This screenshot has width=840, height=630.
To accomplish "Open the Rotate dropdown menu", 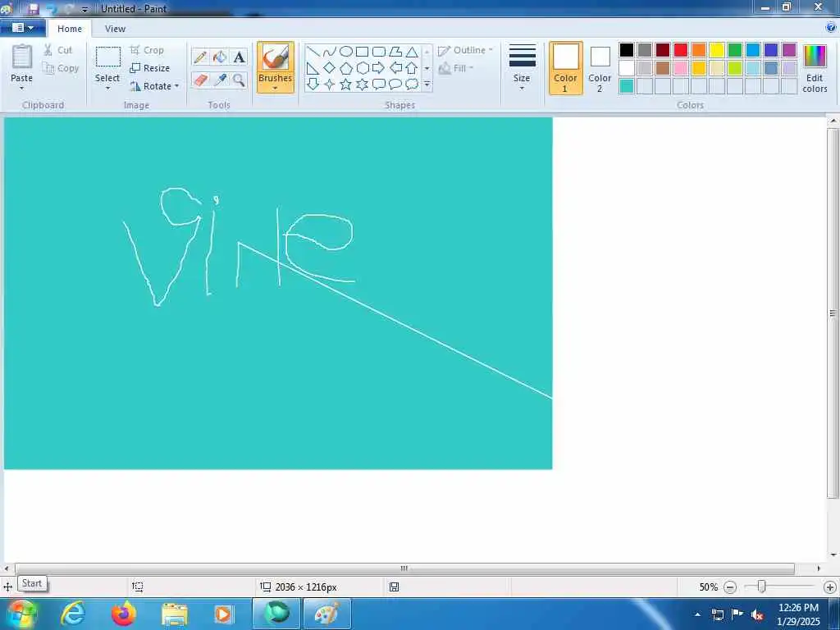I will pyautogui.click(x=177, y=85).
